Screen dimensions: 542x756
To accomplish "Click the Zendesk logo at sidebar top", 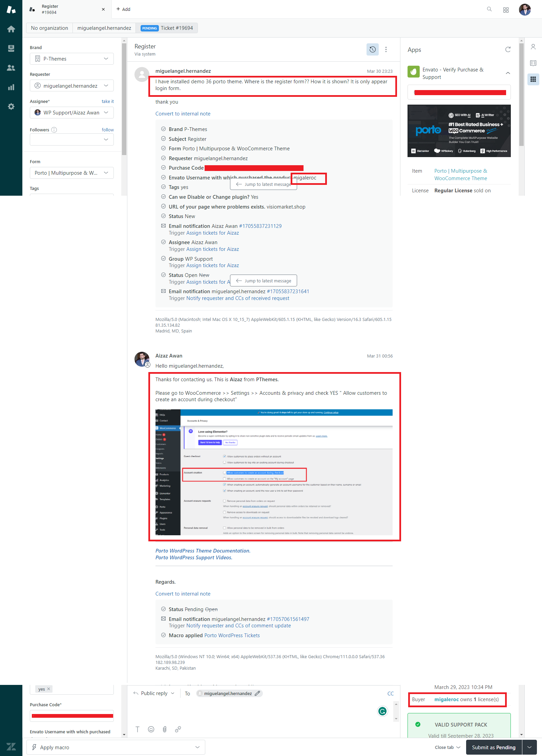I will [x=11, y=9].
